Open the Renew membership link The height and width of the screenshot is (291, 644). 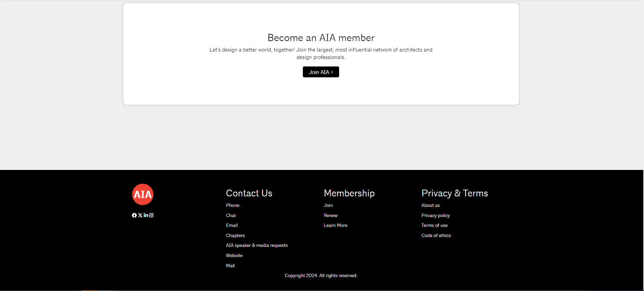pyautogui.click(x=330, y=216)
